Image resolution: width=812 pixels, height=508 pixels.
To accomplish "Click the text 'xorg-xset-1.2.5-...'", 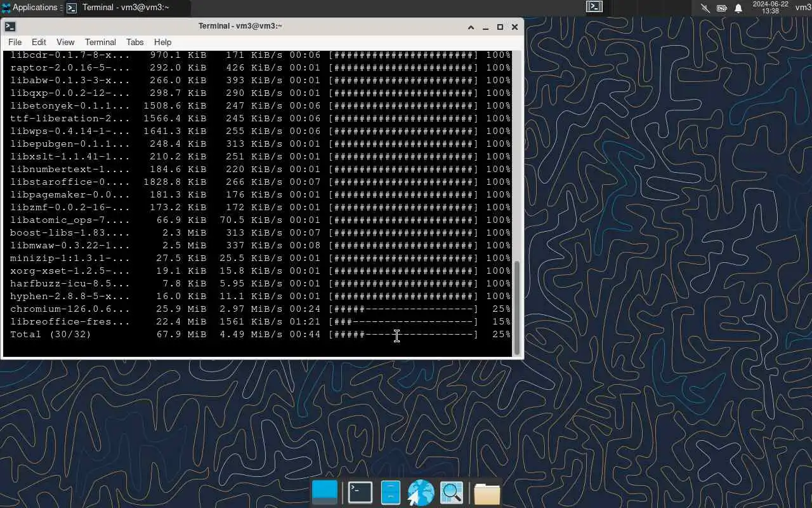I will click(x=70, y=271).
